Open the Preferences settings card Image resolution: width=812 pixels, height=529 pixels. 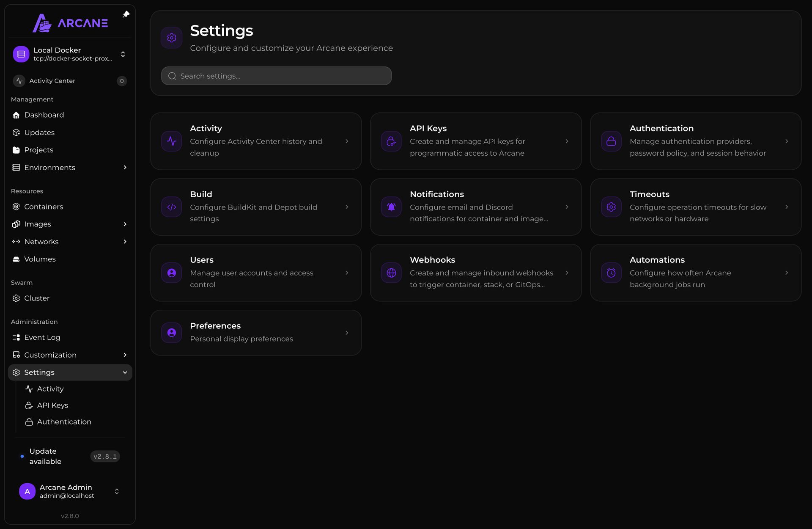(x=256, y=333)
